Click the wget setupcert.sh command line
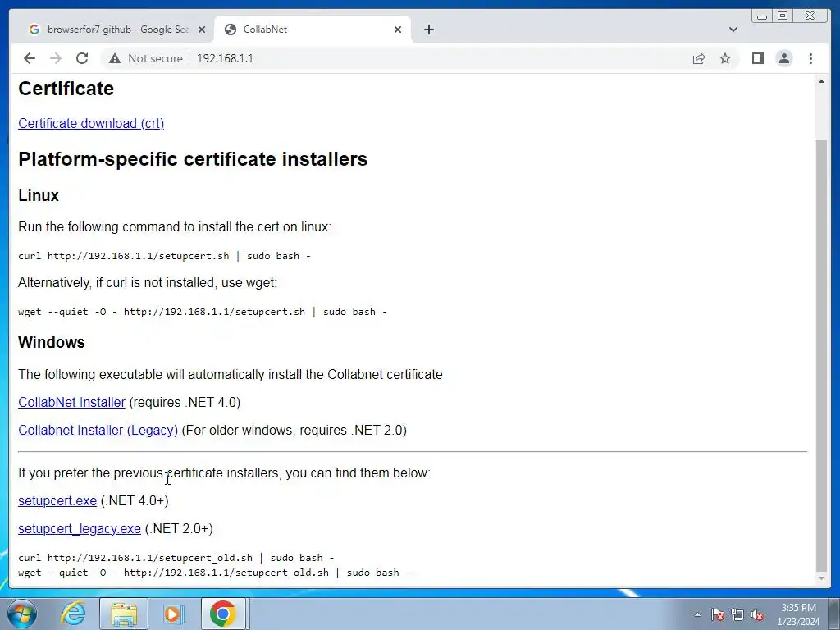 click(203, 312)
